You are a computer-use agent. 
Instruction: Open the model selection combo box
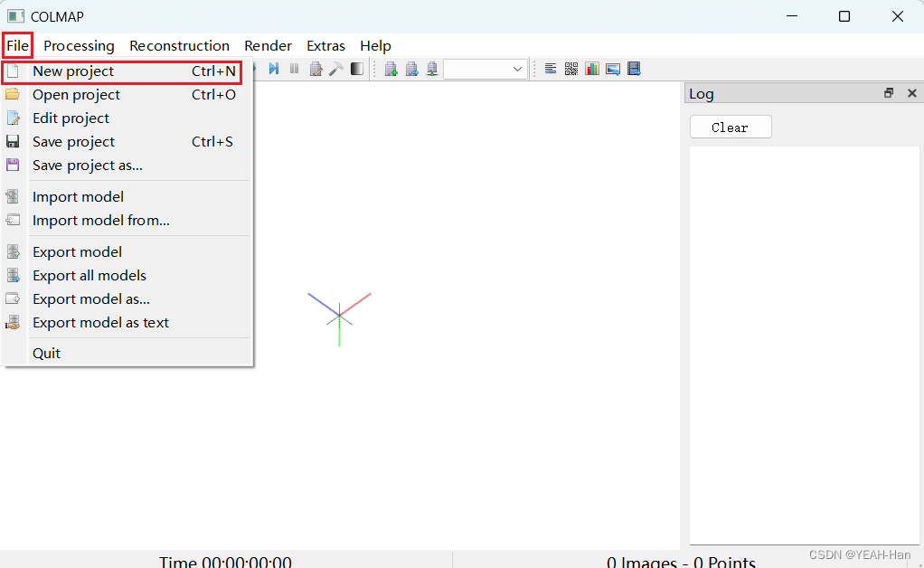[x=486, y=69]
